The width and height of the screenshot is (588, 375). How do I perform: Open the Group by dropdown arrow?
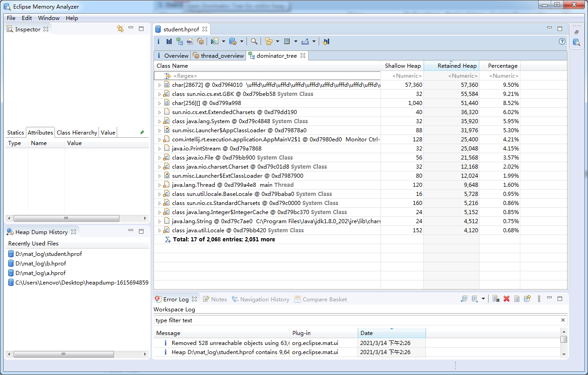[x=277, y=41]
